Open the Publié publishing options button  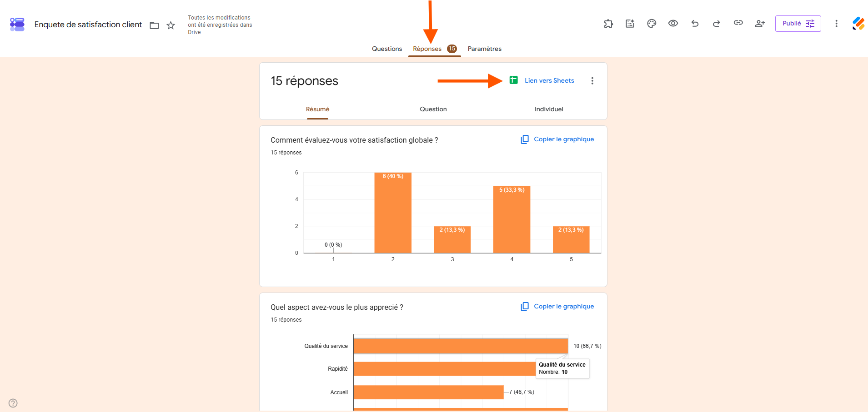coord(798,24)
